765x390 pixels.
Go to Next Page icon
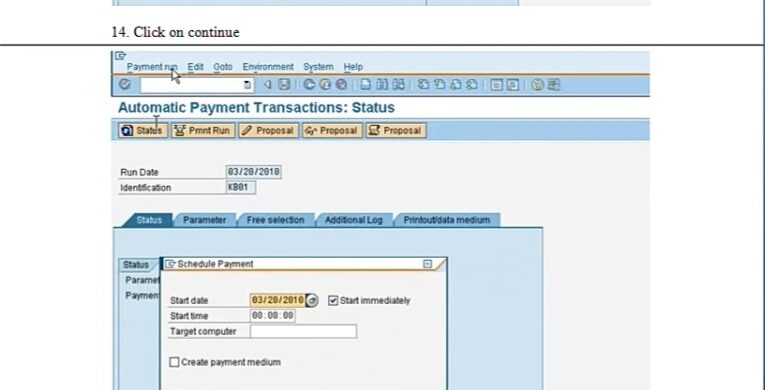[x=456, y=84]
